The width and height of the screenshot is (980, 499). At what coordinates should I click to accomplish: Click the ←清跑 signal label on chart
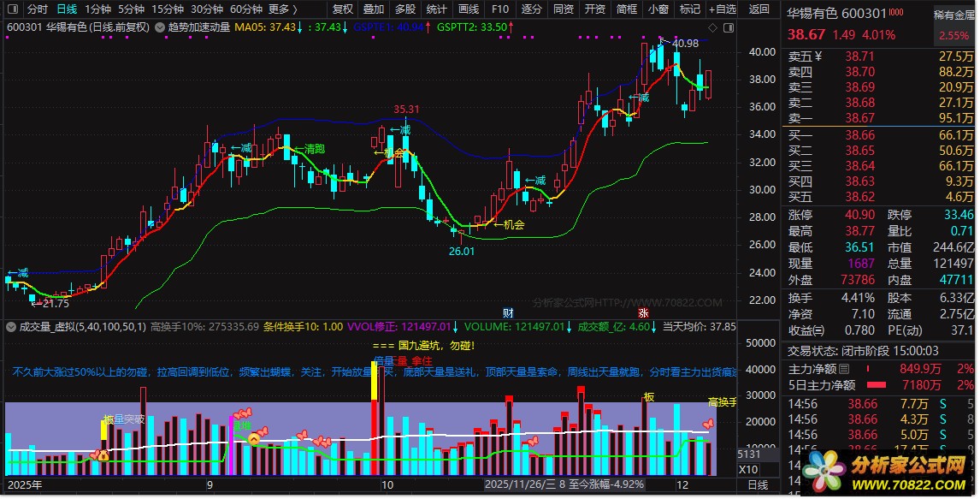(309, 149)
